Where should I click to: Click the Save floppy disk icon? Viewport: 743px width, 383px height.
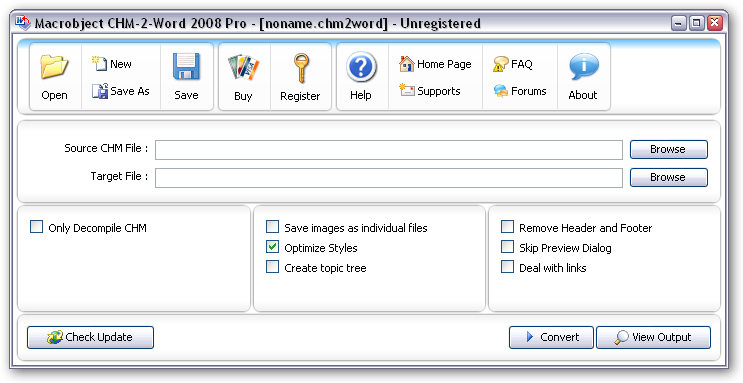186,66
